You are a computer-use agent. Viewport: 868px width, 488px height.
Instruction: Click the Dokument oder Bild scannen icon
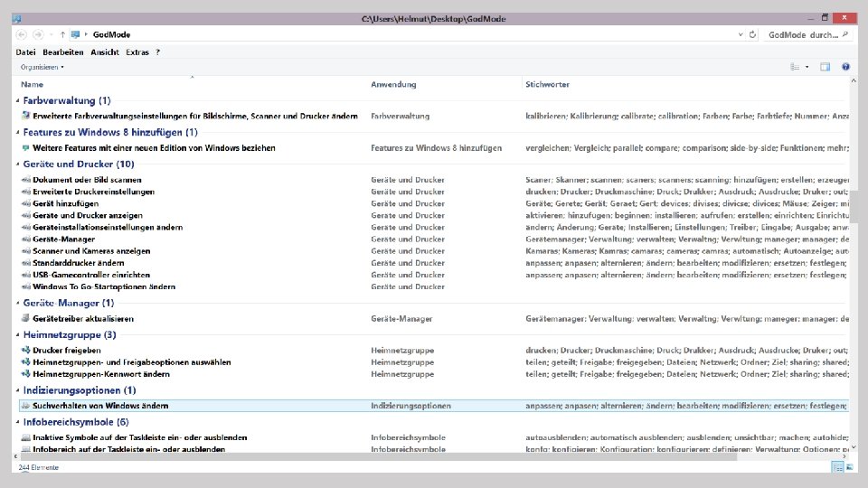(25, 179)
